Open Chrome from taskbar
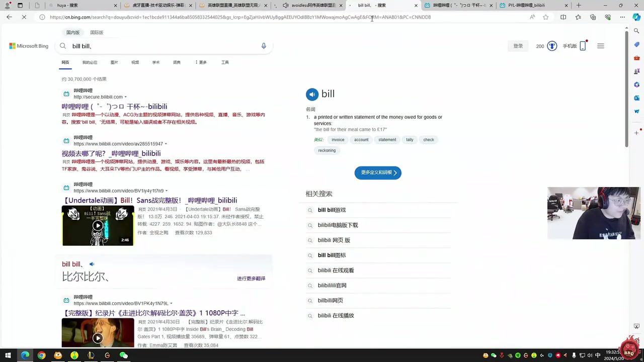The width and height of the screenshot is (644, 362). [41, 355]
